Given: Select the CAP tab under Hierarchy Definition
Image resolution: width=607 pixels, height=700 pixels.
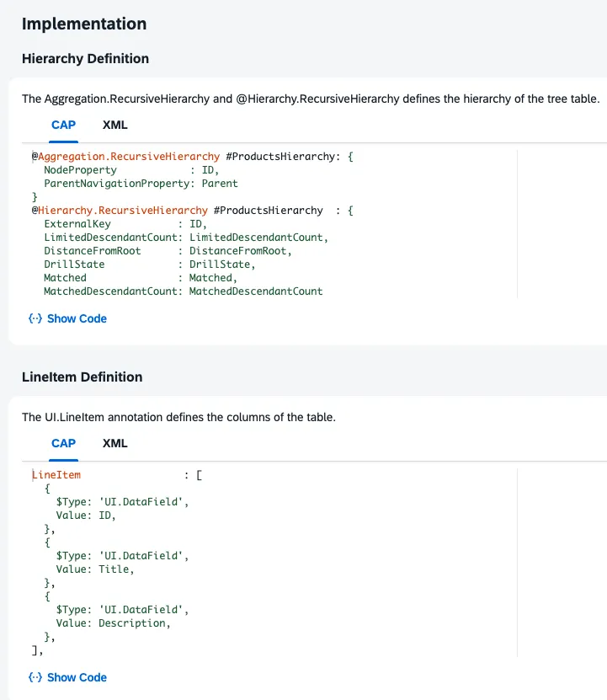Looking at the screenshot, I should [63, 125].
